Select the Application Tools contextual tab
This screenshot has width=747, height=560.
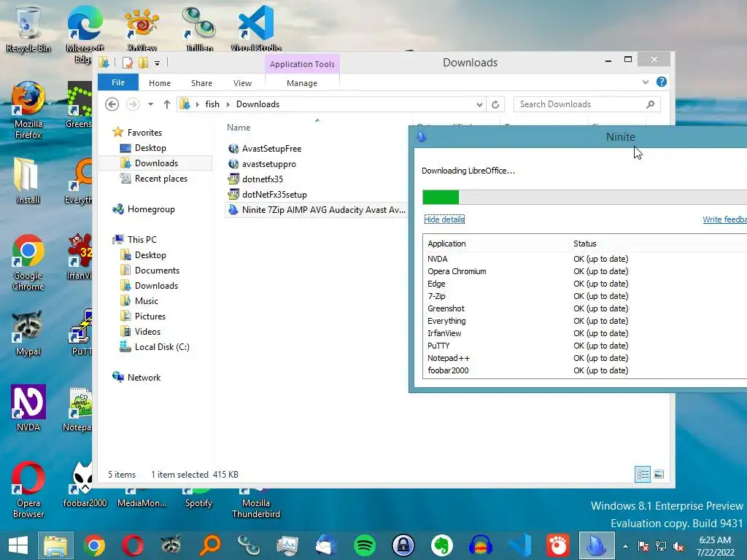click(302, 64)
